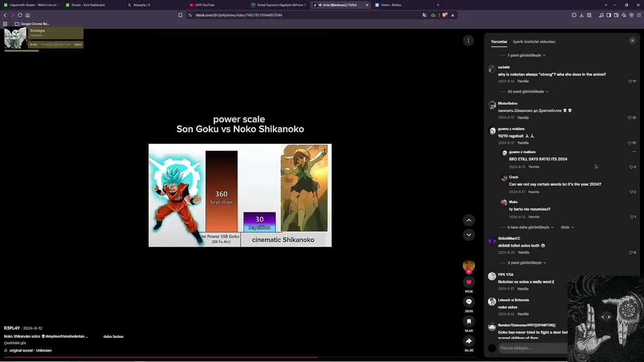Open SkibidiManCC's profile avatar
The image size is (644, 362).
(492, 240)
